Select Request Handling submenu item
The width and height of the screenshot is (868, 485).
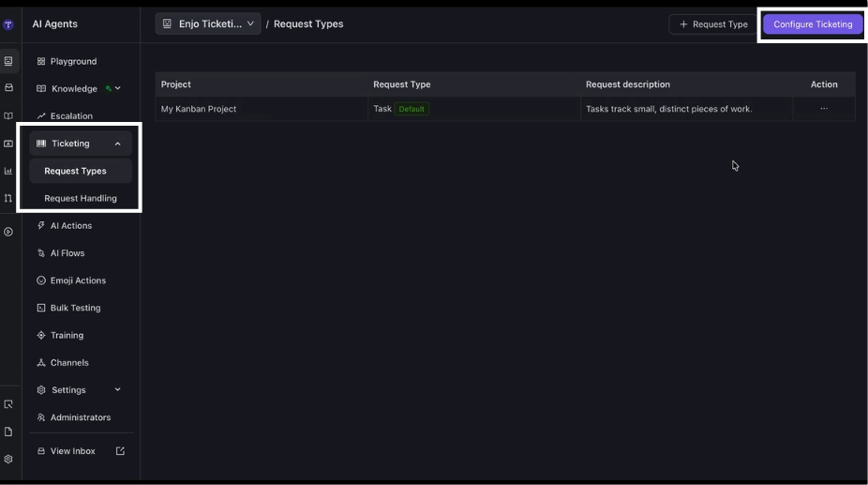[81, 198]
